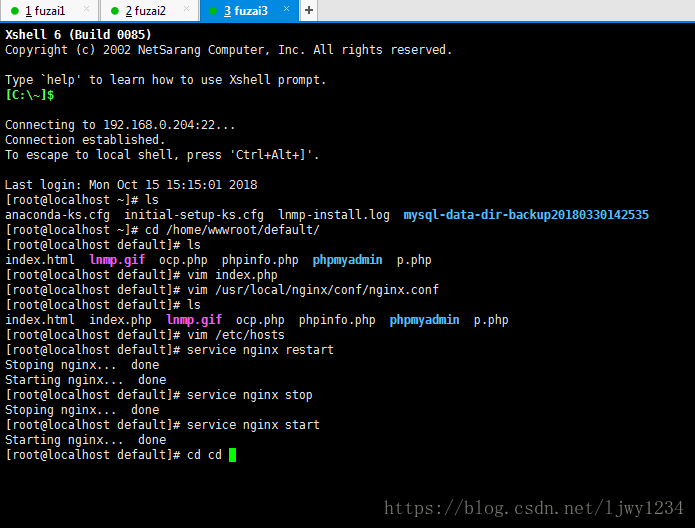Click the 'Last login: Mon Oct 15' line
The image size is (695, 528).
pyautogui.click(x=131, y=185)
